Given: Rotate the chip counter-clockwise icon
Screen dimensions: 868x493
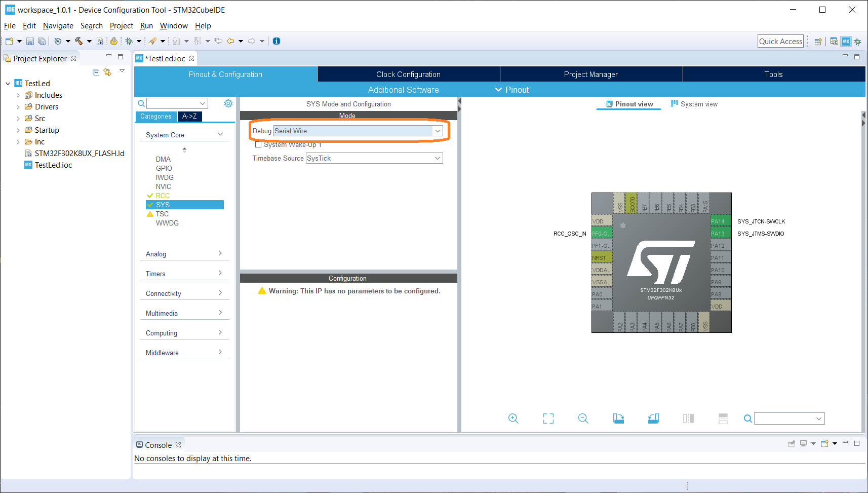Looking at the screenshot, I should (x=653, y=419).
